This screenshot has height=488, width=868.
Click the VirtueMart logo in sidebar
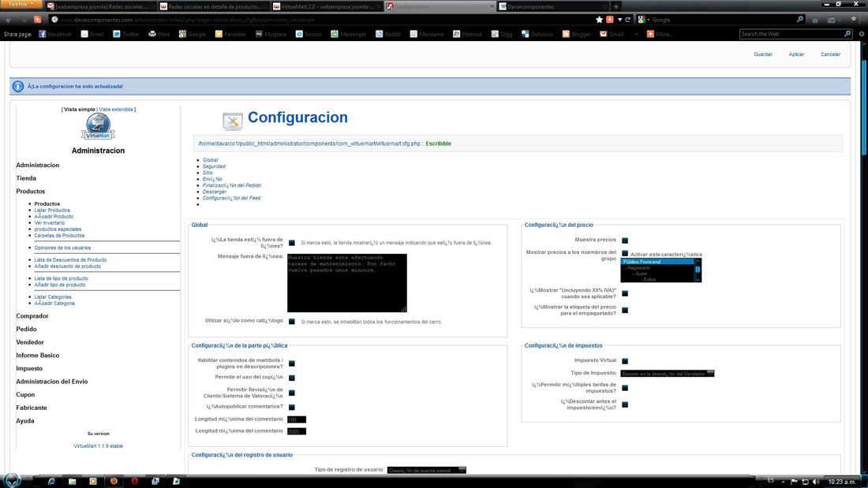(98, 127)
